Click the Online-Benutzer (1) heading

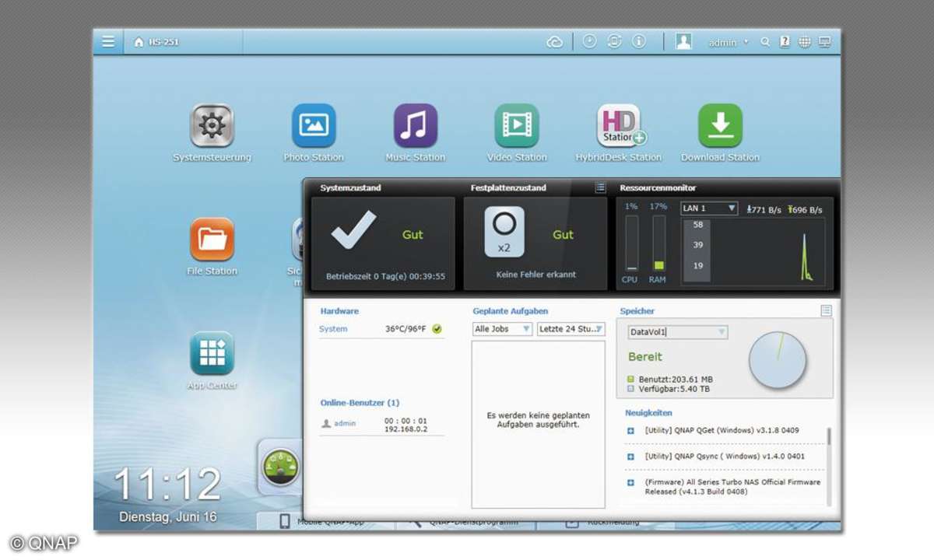coord(360,403)
